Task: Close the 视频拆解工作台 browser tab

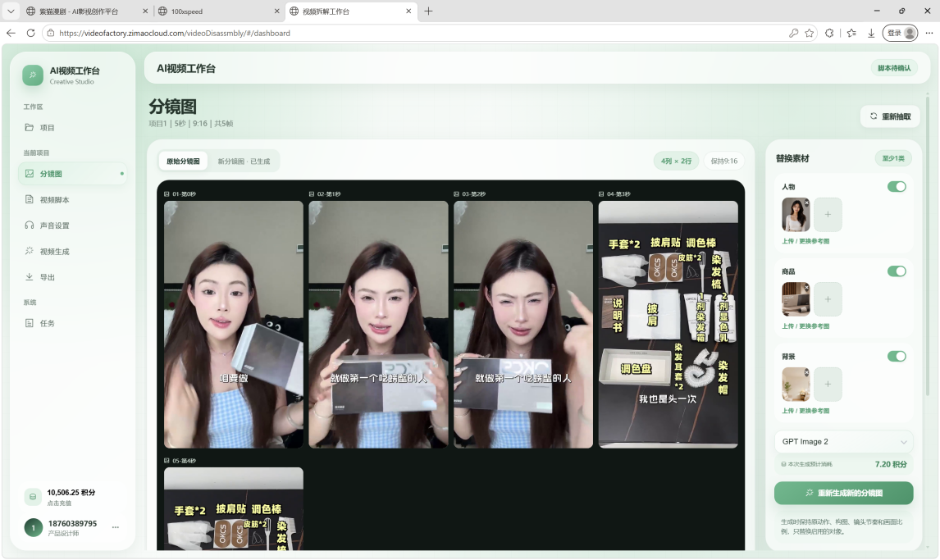Action: (x=408, y=11)
